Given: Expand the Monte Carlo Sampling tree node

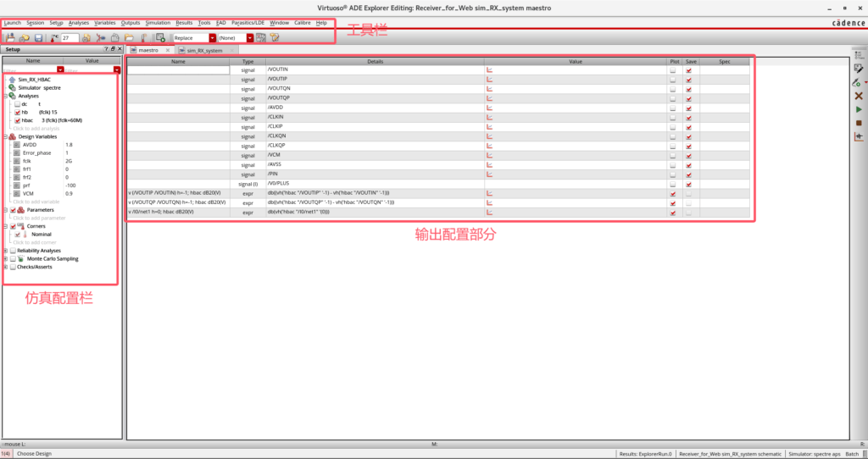Looking at the screenshot, I should [x=5, y=259].
